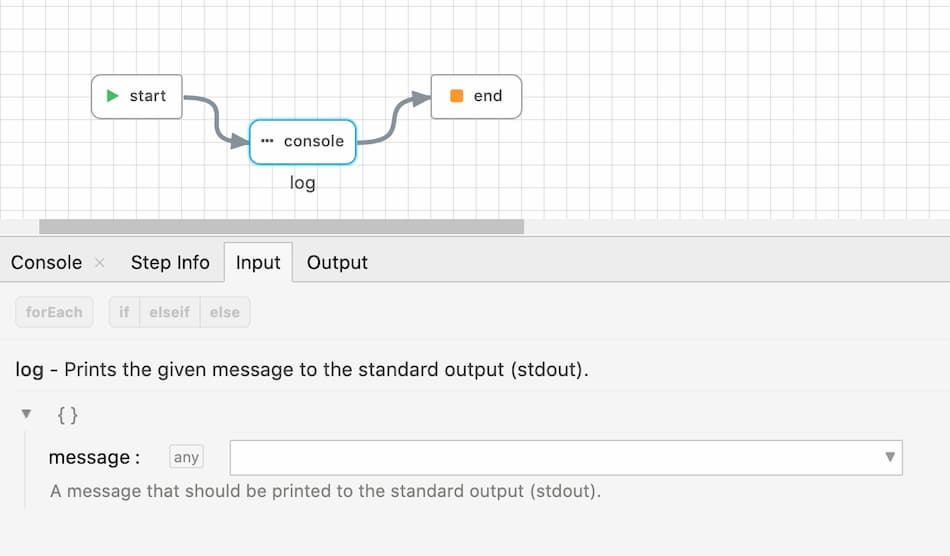Click the log label under console node
The height and width of the screenshot is (556, 950).
302,182
